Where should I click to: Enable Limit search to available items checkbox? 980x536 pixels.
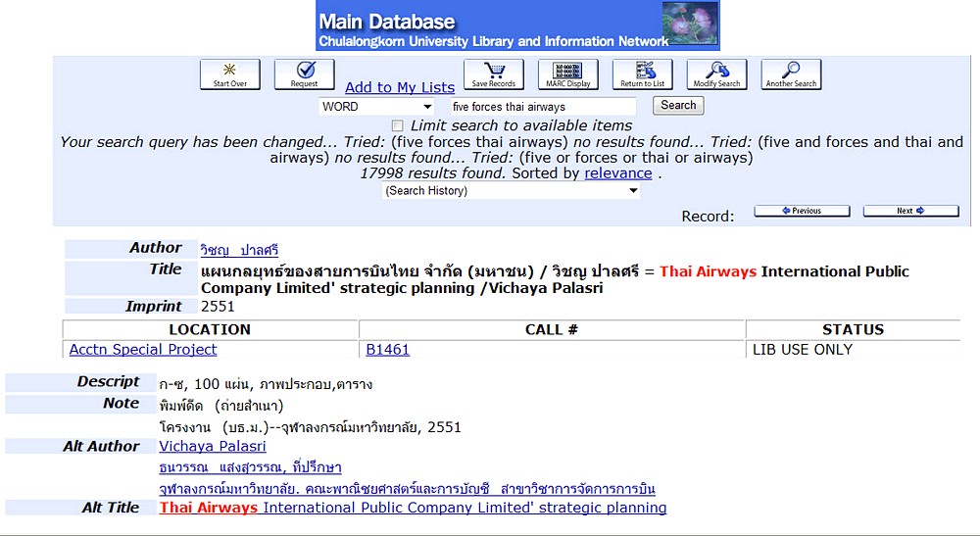(398, 125)
